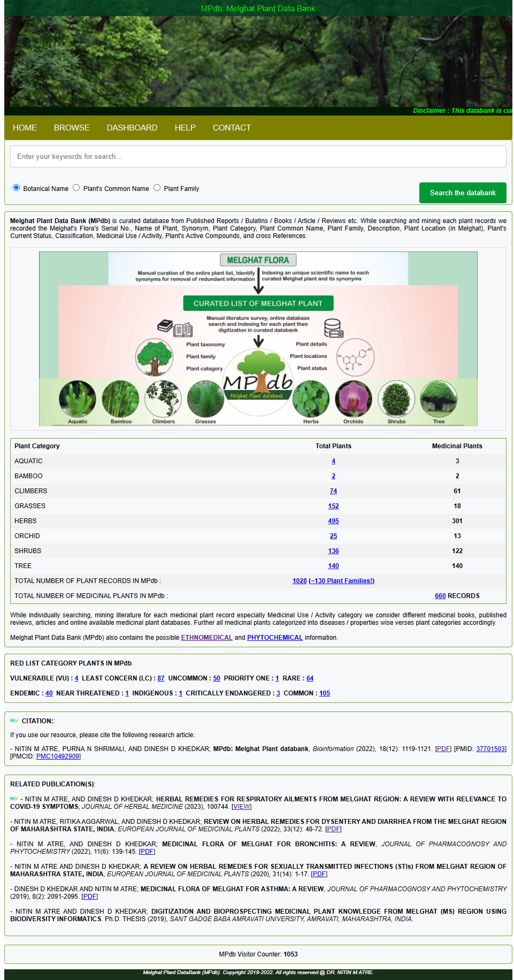Choose the Plant's Common Name radio option

coord(76,188)
